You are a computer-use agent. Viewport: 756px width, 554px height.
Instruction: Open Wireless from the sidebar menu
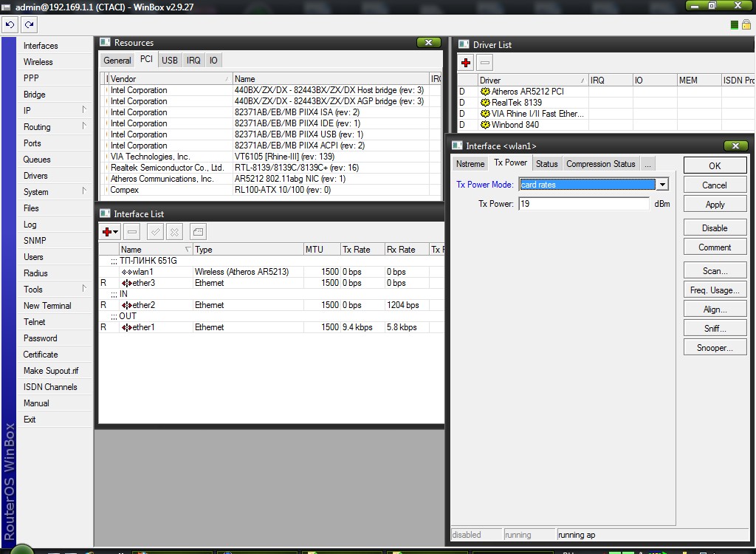38,62
